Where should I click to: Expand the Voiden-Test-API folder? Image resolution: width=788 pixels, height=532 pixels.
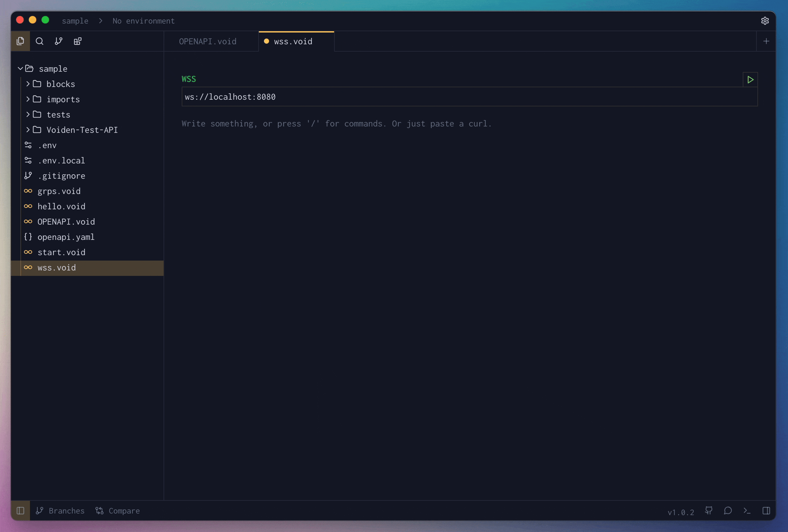click(x=28, y=130)
